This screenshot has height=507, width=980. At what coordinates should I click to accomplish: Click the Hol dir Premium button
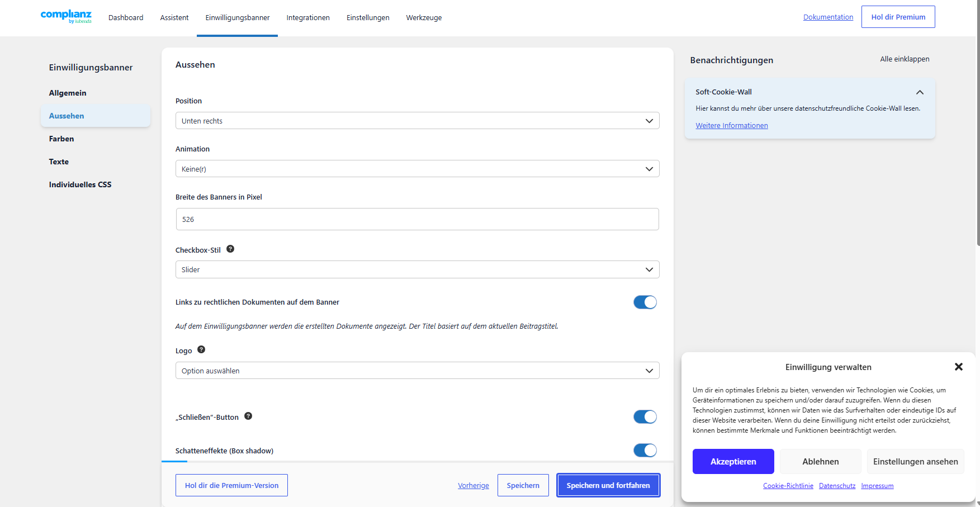point(898,17)
